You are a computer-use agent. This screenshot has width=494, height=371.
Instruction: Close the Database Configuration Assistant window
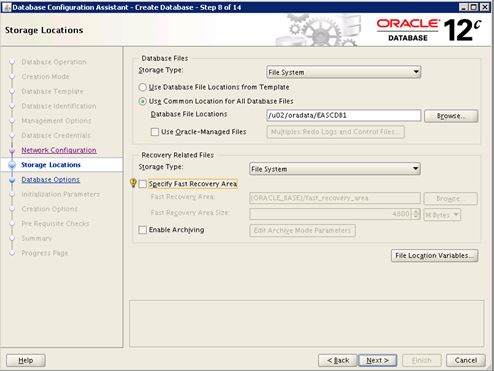click(x=485, y=7)
